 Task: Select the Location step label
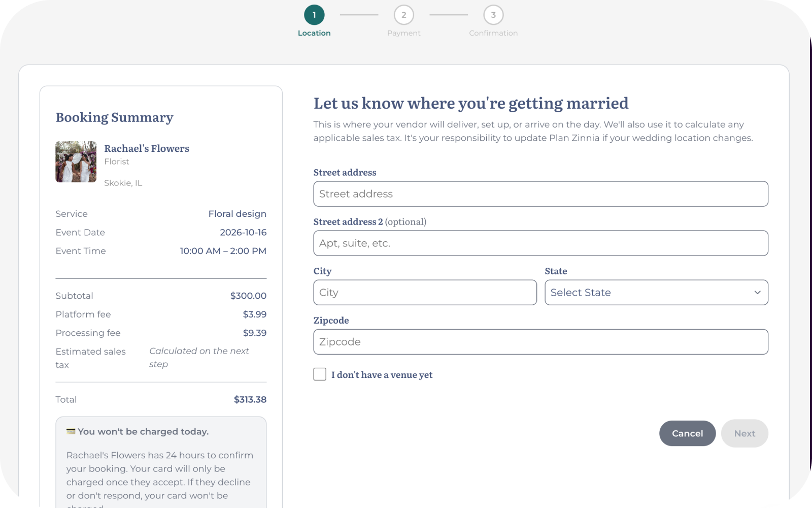click(314, 33)
